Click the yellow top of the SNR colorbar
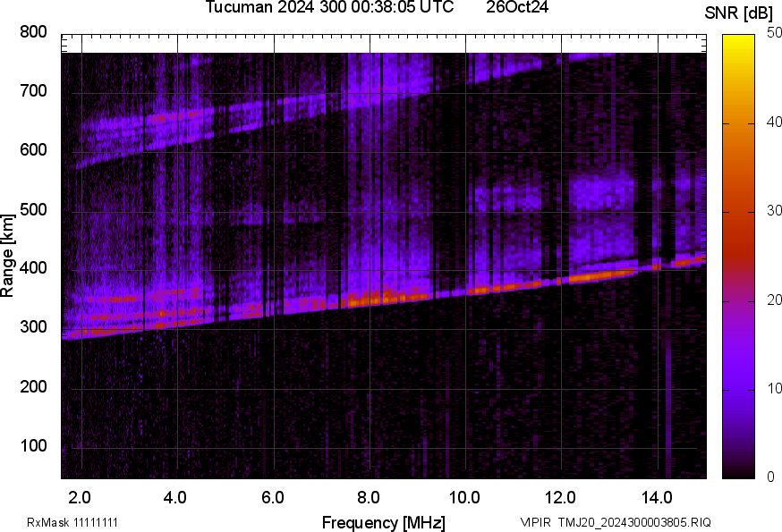 739,39
